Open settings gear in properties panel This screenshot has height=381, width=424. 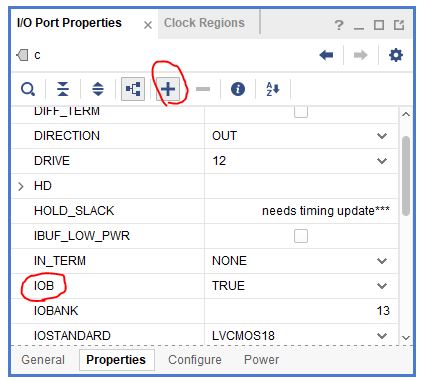[x=396, y=55]
